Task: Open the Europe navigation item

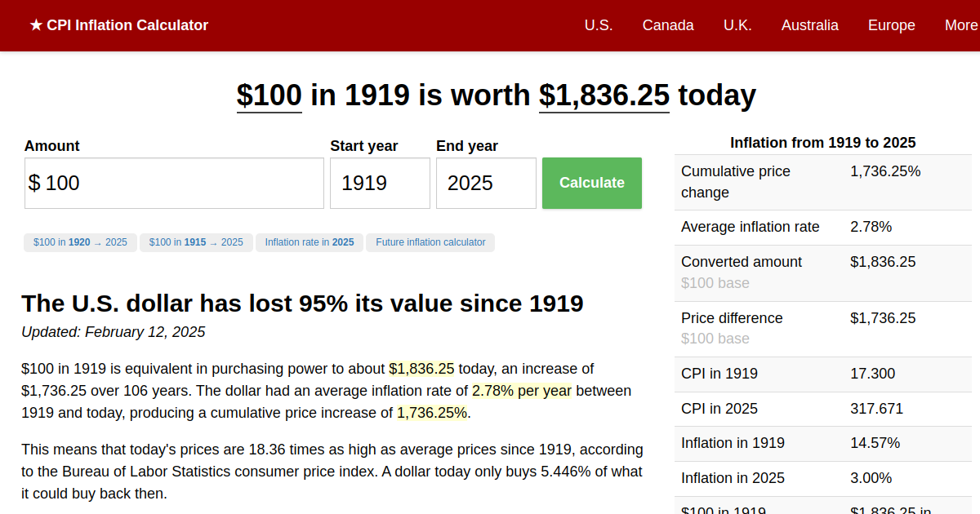Action: 891,25
